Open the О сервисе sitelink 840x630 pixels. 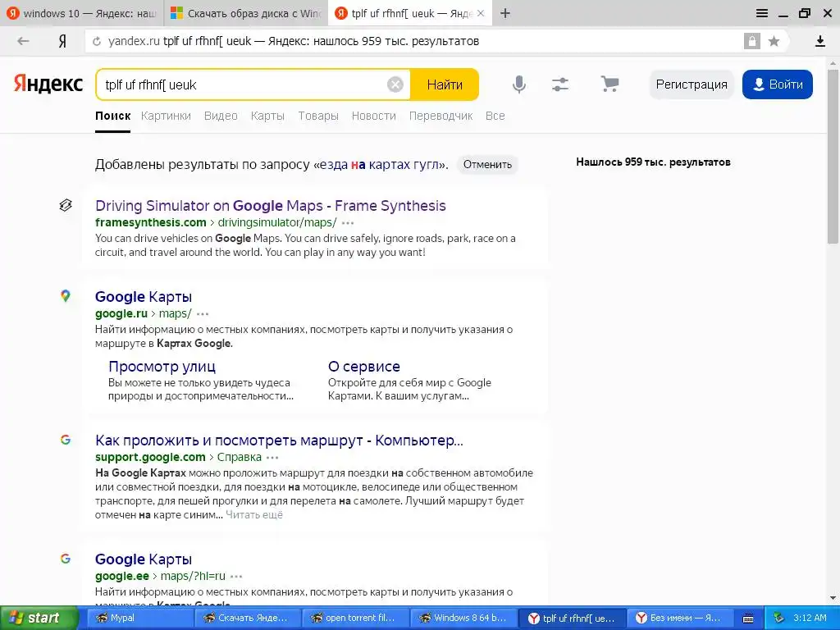364,367
